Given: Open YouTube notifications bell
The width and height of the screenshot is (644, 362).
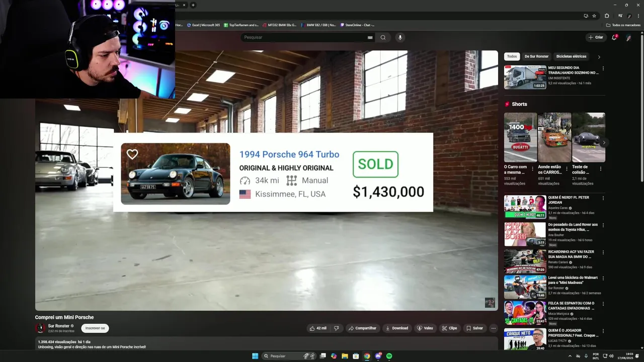Looking at the screenshot, I should [614, 37].
